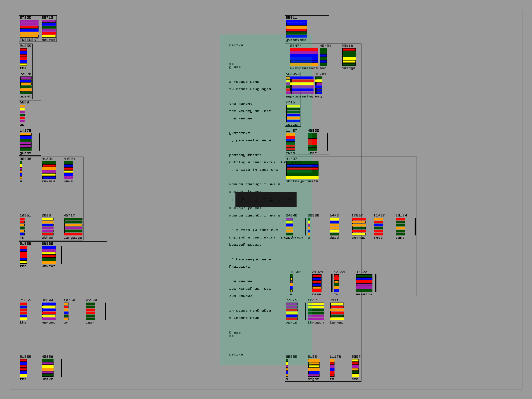This screenshot has width=532, height=399.
Task: Select the 'nerve' word block
Action: 48,368
